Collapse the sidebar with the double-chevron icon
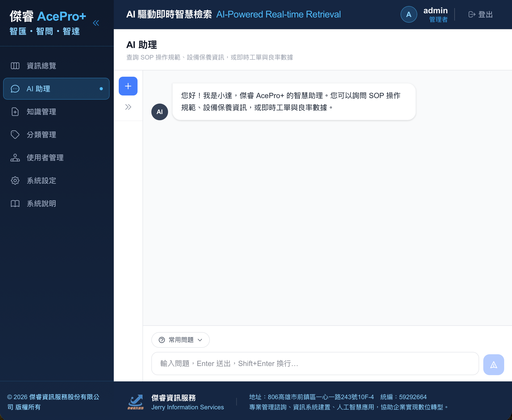 [x=96, y=23]
